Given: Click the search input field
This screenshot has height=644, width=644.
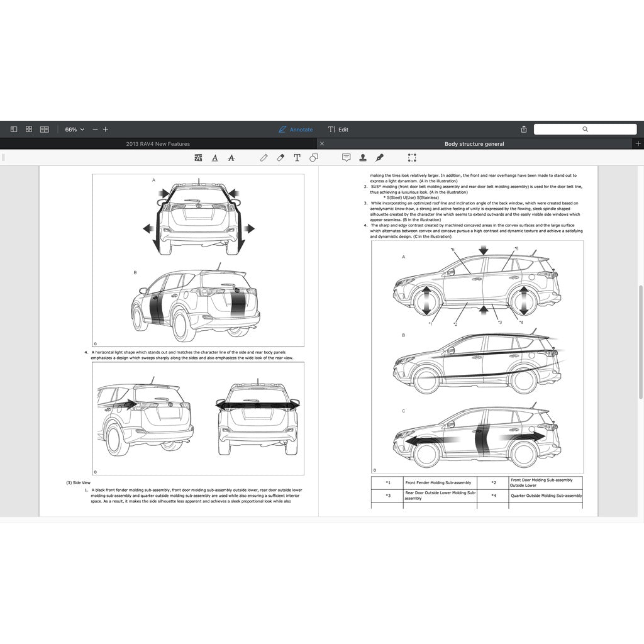Looking at the screenshot, I should click(x=584, y=129).
